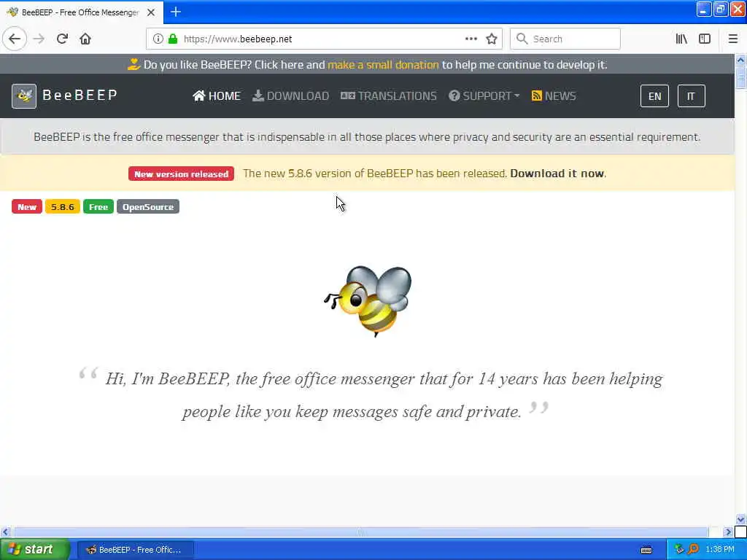Click the BeeBEEP brand name text
This screenshot has height=560, width=747.
point(80,95)
